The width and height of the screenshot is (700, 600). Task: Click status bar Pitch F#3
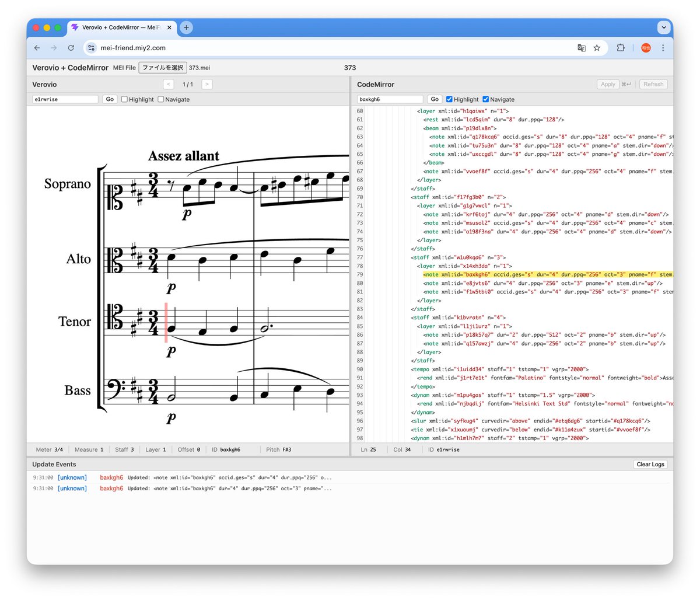tap(278, 450)
